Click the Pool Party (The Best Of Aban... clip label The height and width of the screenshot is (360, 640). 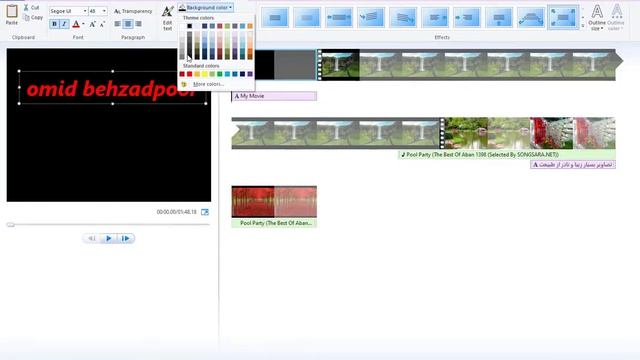(x=274, y=223)
